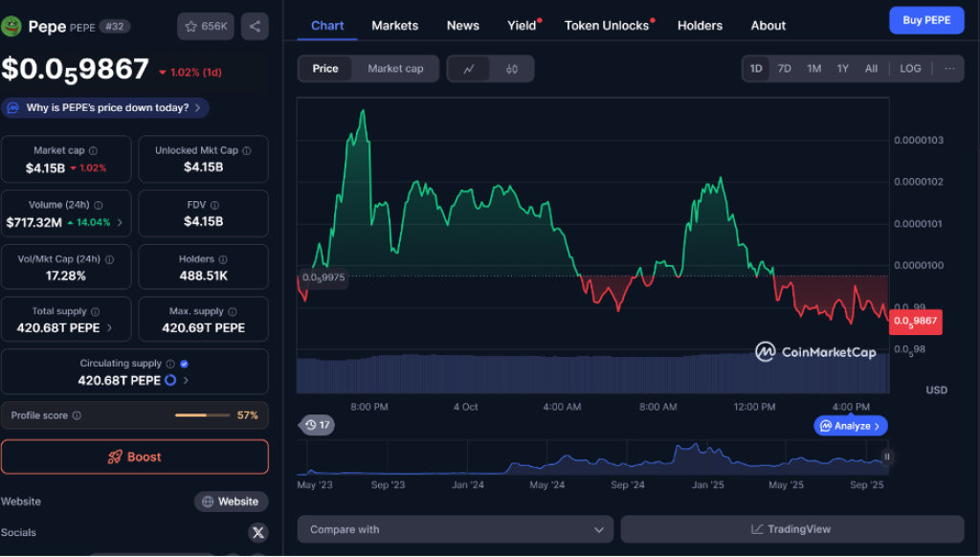Open the three-dot chart options menu
980x557 pixels.
click(x=948, y=69)
